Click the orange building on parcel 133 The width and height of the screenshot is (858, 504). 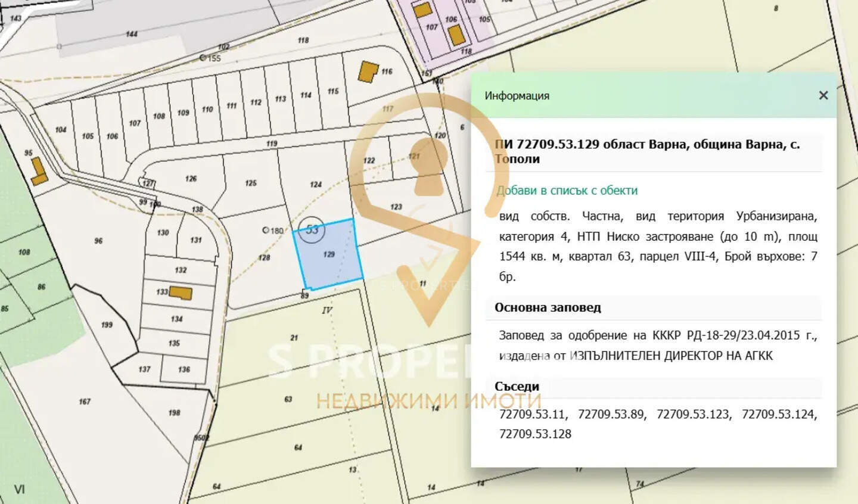point(180,293)
